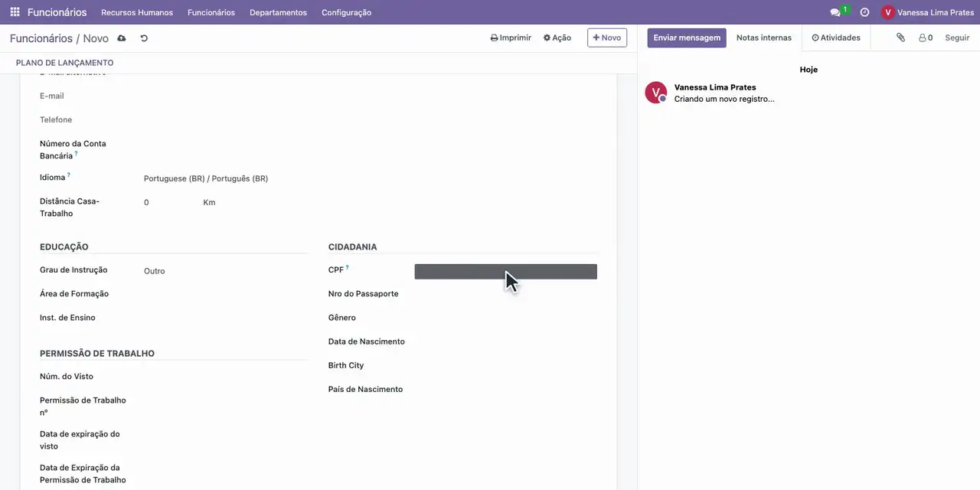Image resolution: width=980 pixels, height=490 pixels.
Task: Open the Ação gear dropdown
Action: coord(557,38)
